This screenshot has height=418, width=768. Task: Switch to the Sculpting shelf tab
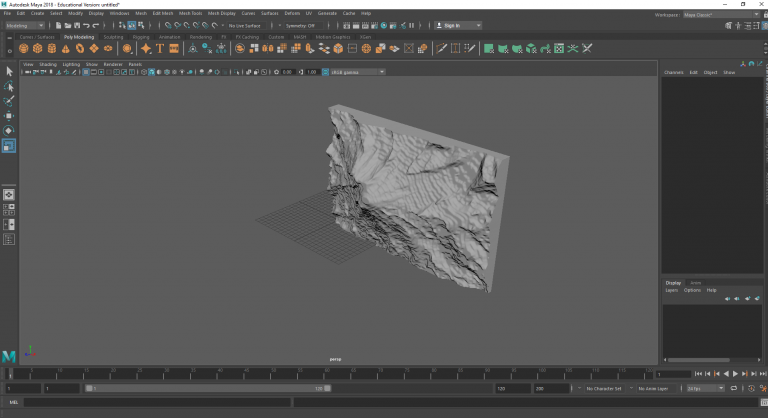pyautogui.click(x=114, y=37)
